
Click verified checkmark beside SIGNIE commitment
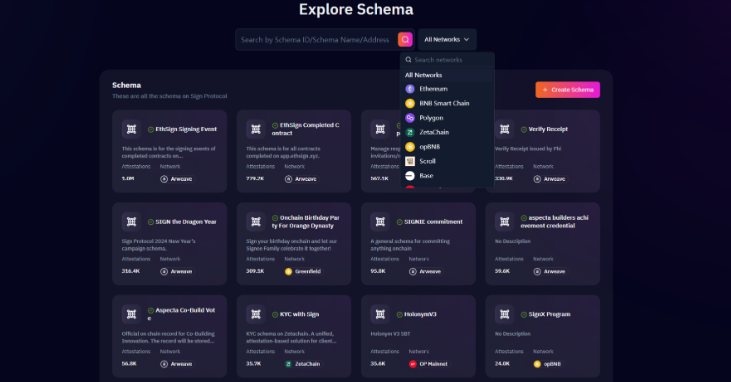(400, 222)
